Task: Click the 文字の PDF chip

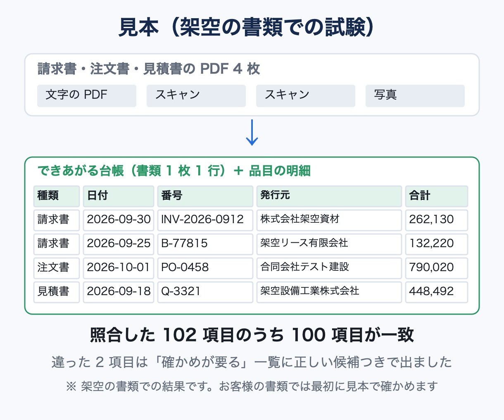Action: pyautogui.click(x=87, y=96)
